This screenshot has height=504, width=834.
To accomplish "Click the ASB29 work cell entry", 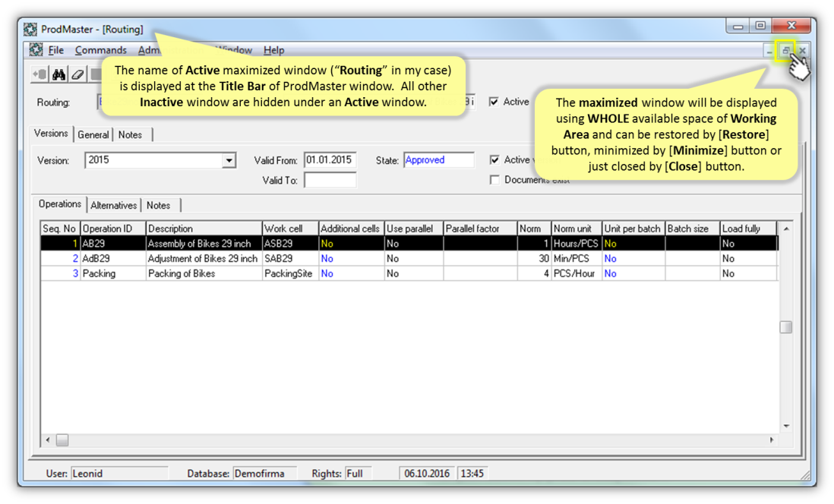I will 290,244.
